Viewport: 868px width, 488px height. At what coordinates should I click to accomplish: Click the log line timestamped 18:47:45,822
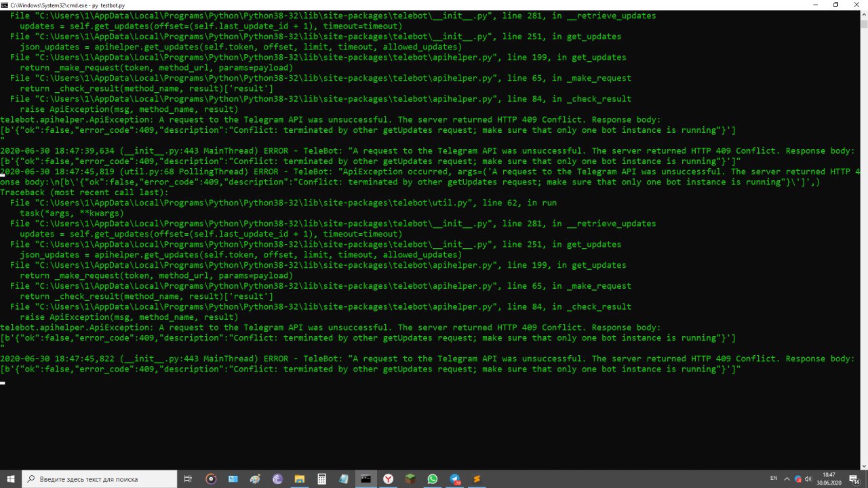pyautogui.click(x=427, y=359)
